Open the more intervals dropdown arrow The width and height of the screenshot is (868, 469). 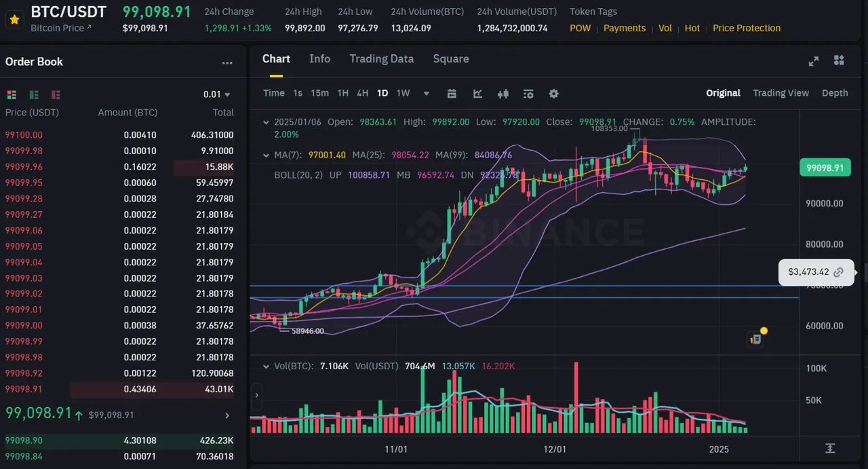pyautogui.click(x=427, y=94)
